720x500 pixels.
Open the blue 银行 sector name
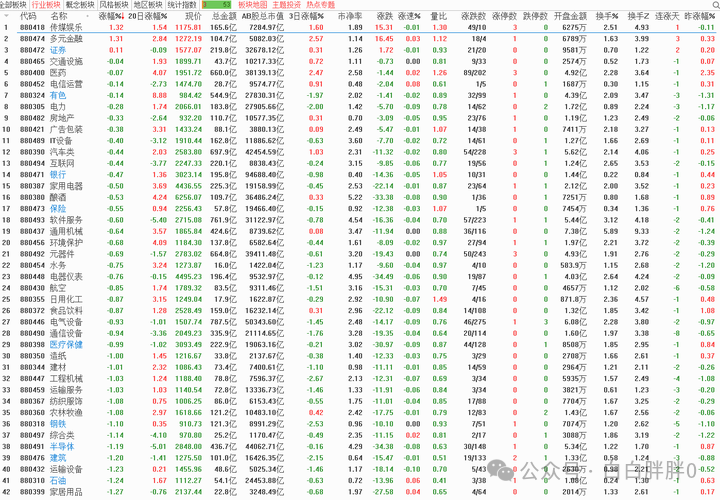click(x=58, y=174)
